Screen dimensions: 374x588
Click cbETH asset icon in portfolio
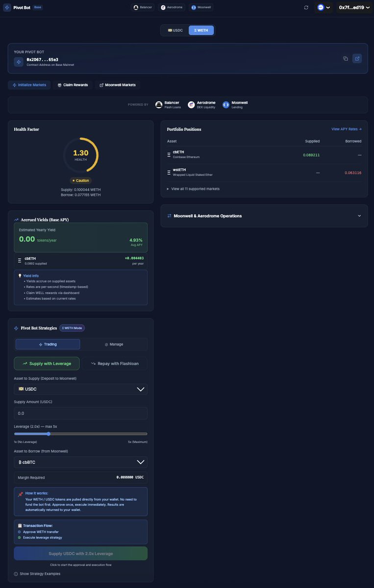coord(169,154)
